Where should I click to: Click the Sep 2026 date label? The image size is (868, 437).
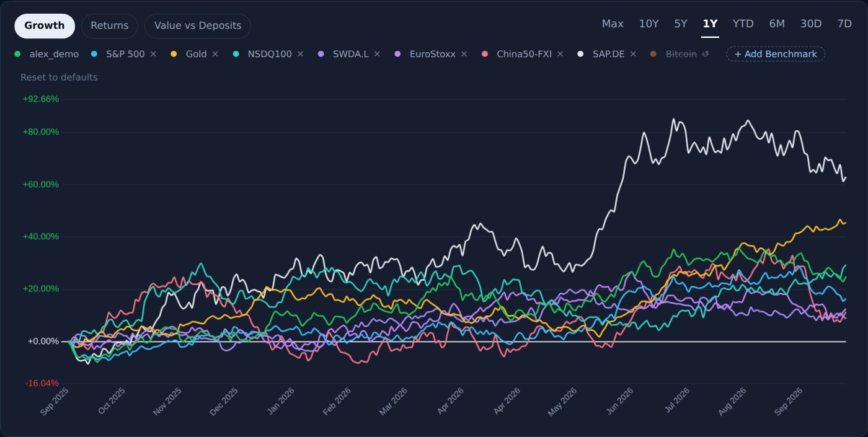click(789, 401)
